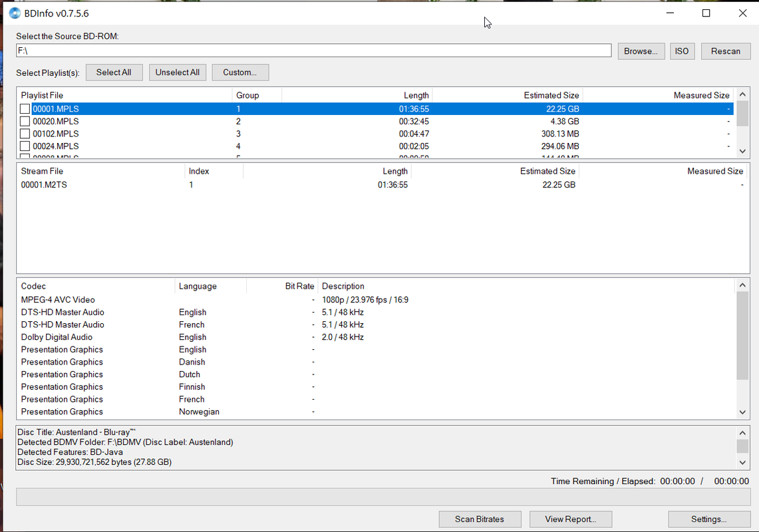
Task: Open Settings... dialog
Action: pyautogui.click(x=709, y=519)
